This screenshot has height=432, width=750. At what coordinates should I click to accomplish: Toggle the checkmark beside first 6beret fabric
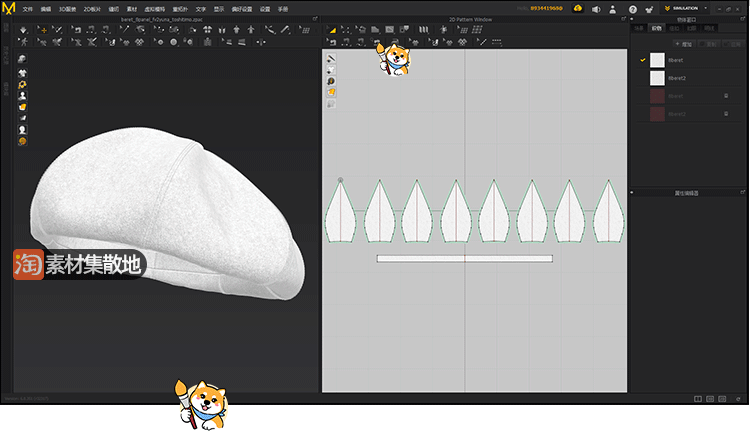(643, 60)
